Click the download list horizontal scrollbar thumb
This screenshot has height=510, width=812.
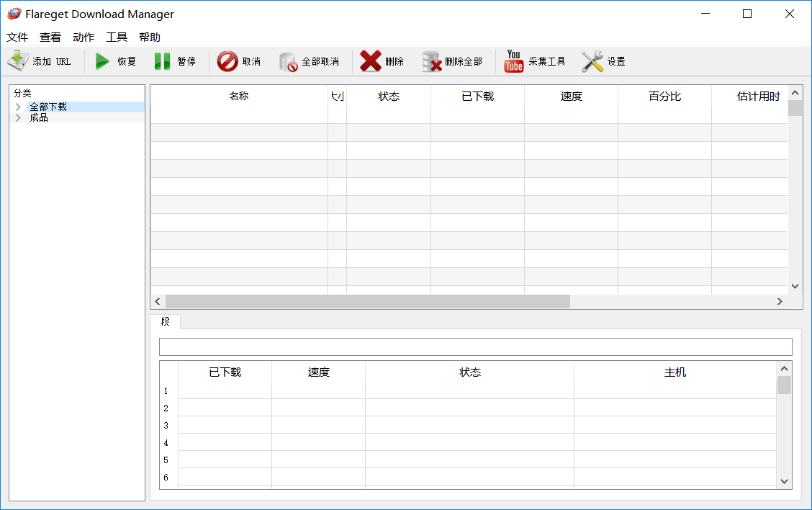point(368,301)
